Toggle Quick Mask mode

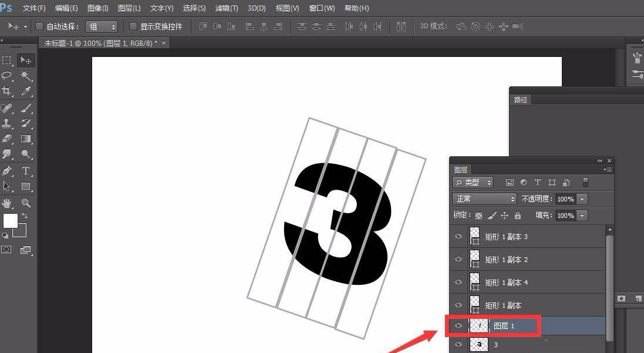click(x=6, y=250)
